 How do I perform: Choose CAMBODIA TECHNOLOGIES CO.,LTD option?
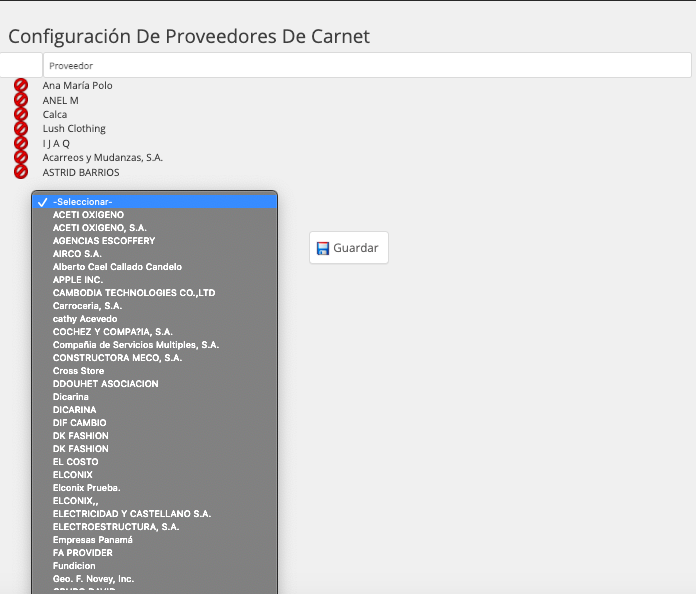coord(154,293)
